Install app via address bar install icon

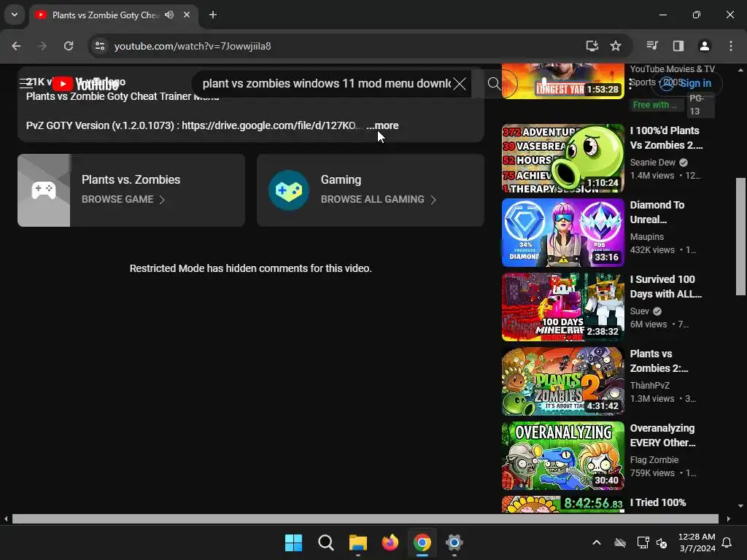pos(592,46)
